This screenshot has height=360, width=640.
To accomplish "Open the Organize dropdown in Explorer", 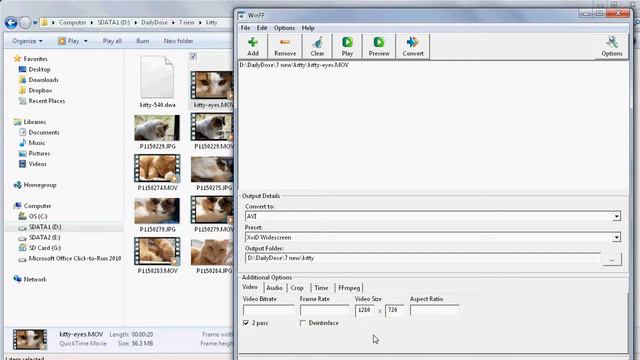I will pyautogui.click(x=27, y=41).
